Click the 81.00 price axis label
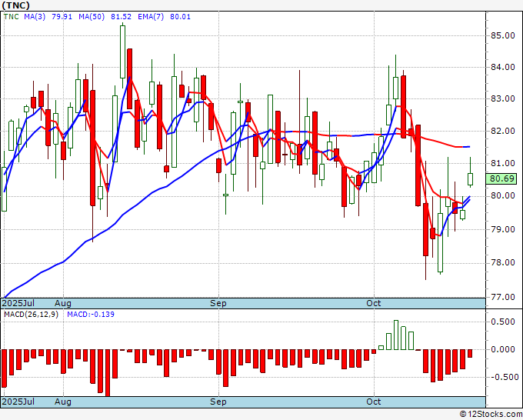This screenshot has width=523, height=420. pyautogui.click(x=503, y=163)
